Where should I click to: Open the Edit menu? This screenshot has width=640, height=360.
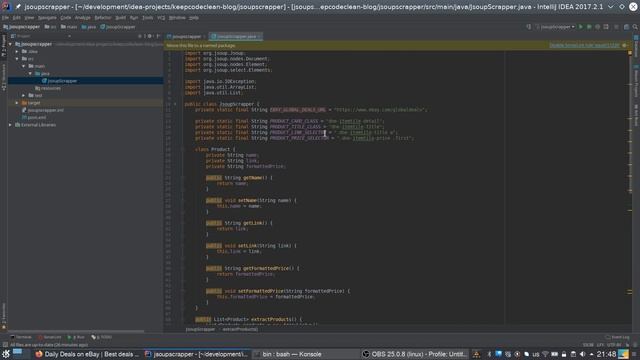16,18
